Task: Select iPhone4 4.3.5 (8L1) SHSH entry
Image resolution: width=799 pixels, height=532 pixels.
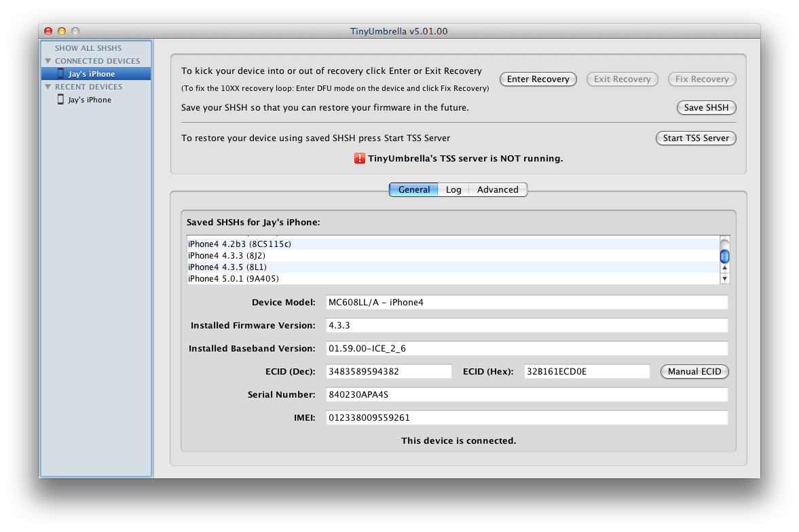Action: (x=453, y=267)
